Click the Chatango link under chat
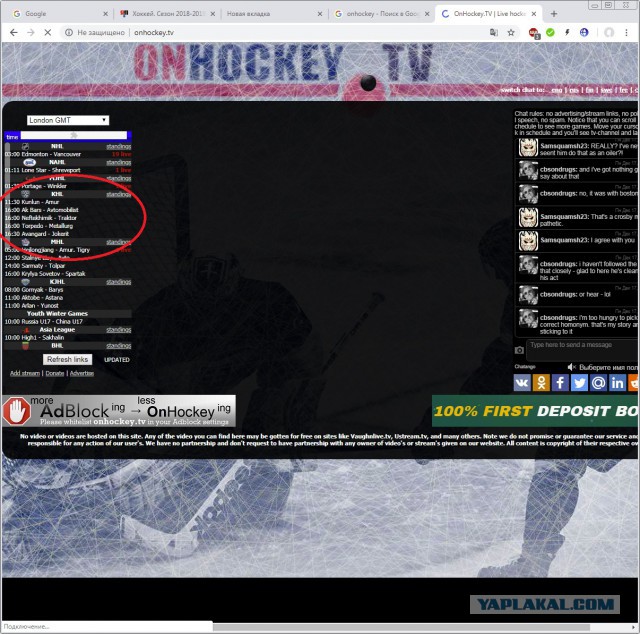Viewport: 640px width, 634px height. [525, 367]
